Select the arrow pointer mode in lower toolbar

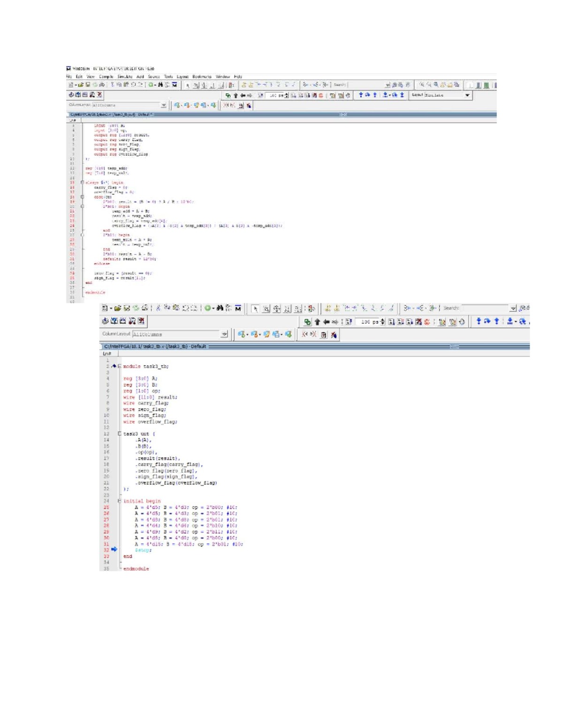255,308
